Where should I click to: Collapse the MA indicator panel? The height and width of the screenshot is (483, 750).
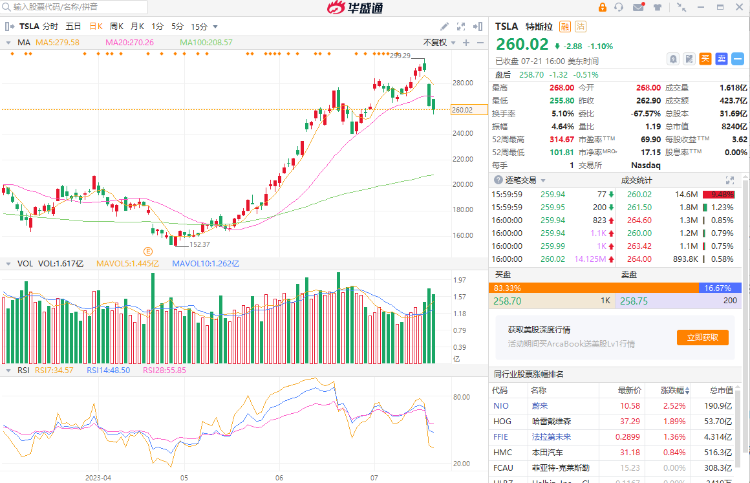click(x=9, y=43)
